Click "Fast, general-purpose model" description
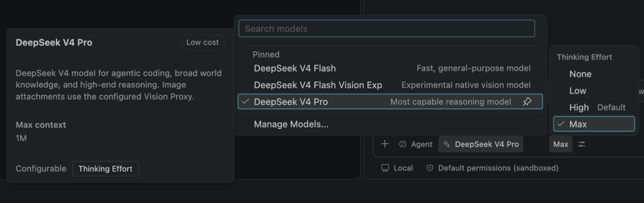The image size is (644, 203). coord(474,68)
